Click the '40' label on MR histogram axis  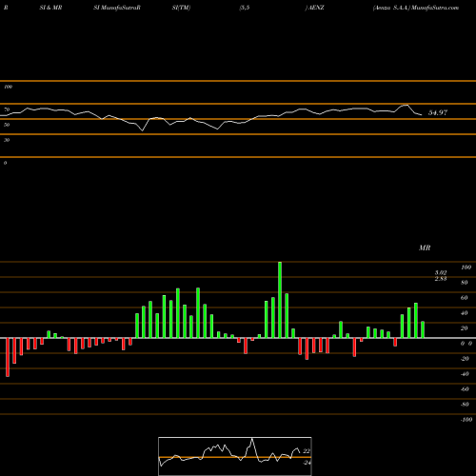click(x=465, y=313)
